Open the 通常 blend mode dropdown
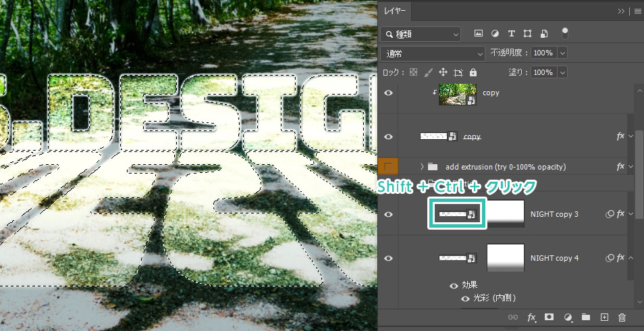The image size is (644, 331). (x=433, y=53)
